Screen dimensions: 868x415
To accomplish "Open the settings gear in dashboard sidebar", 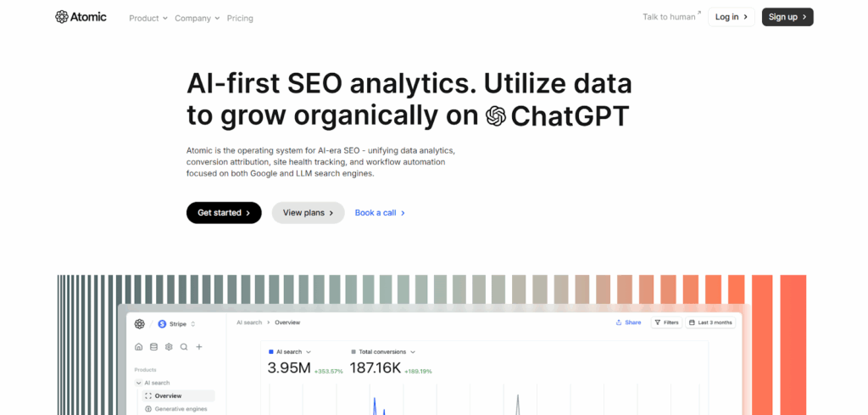I will tap(169, 346).
